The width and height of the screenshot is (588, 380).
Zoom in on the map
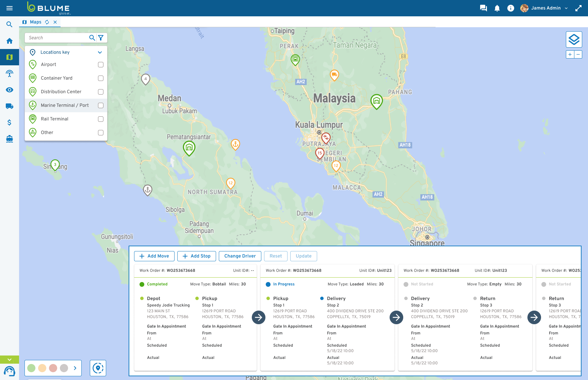(570, 54)
